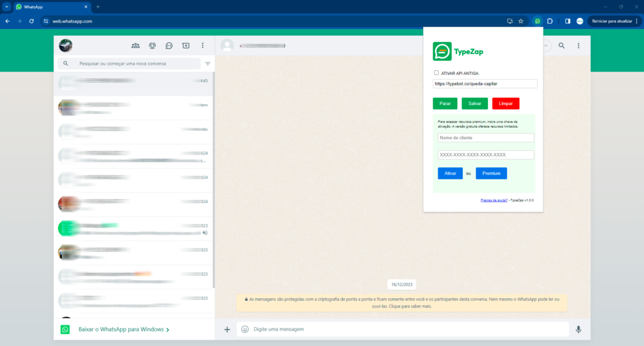Click the TypeZap extension icon
The image size is (644, 346).
(x=537, y=21)
